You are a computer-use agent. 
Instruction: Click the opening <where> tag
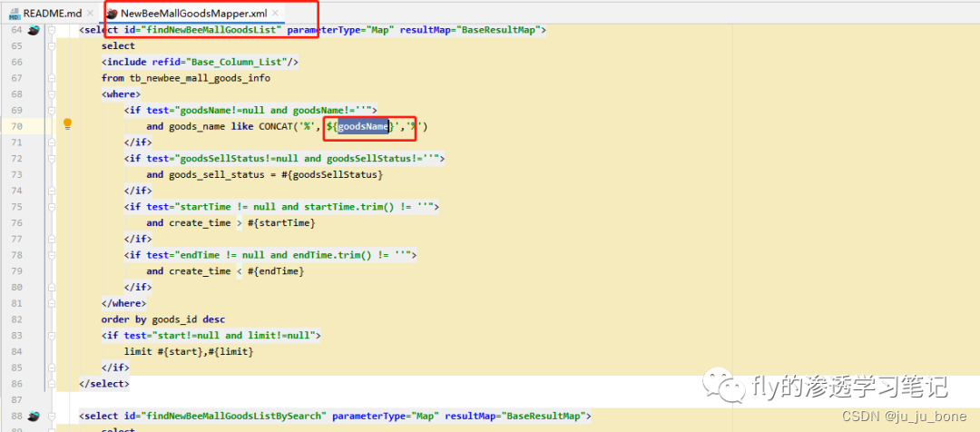coord(122,94)
